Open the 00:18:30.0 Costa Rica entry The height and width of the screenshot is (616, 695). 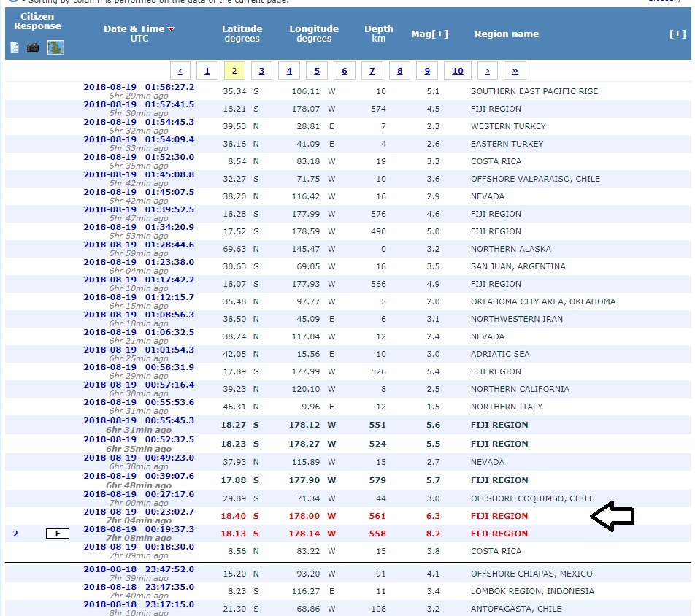click(139, 547)
